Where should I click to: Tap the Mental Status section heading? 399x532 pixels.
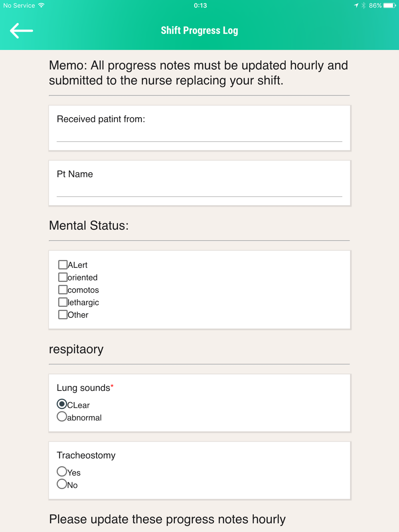tap(89, 226)
